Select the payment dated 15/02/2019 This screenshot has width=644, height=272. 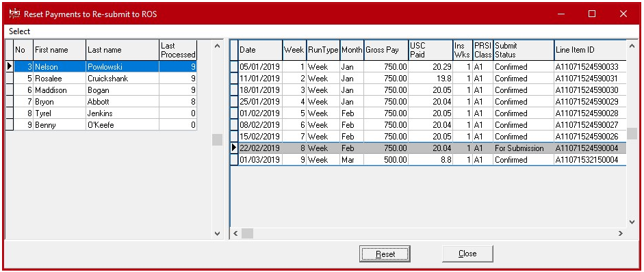(x=432, y=136)
